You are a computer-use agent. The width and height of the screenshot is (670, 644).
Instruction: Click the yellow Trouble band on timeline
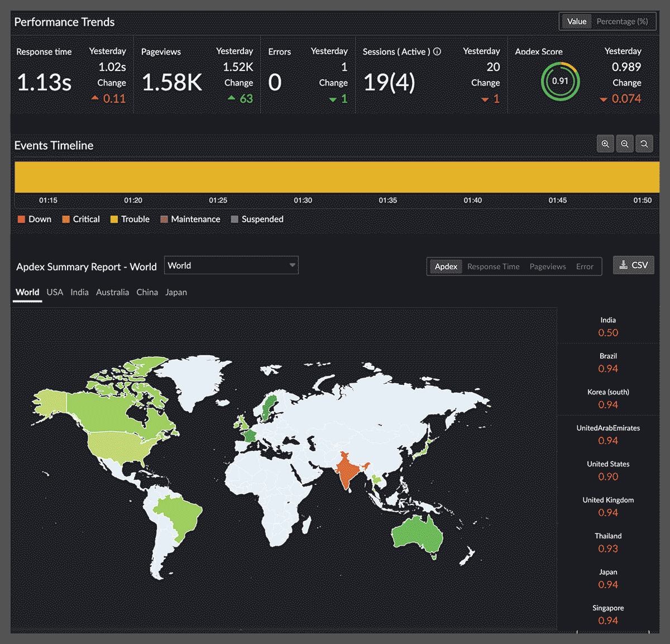coord(335,176)
